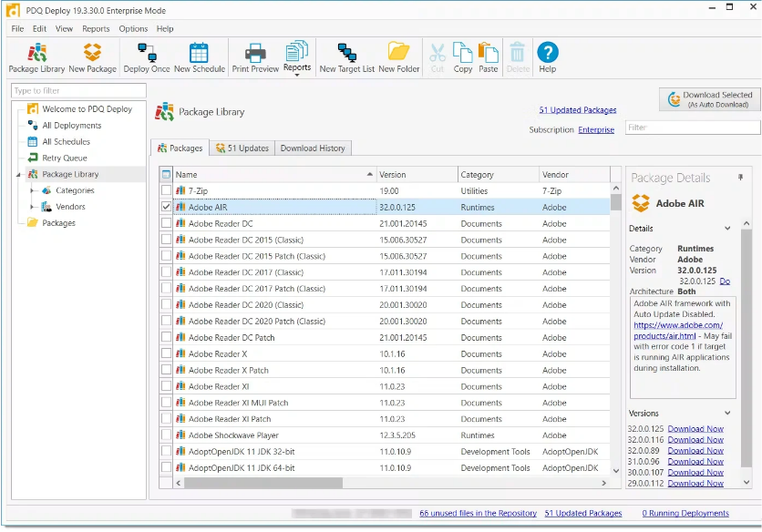Click 0 Running Deployments status link
The image size is (762, 532).
pyautogui.click(x=685, y=513)
